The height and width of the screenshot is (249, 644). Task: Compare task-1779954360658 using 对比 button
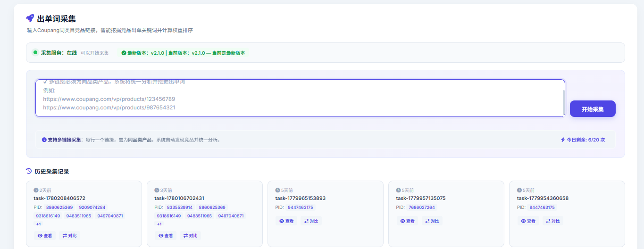click(552, 221)
